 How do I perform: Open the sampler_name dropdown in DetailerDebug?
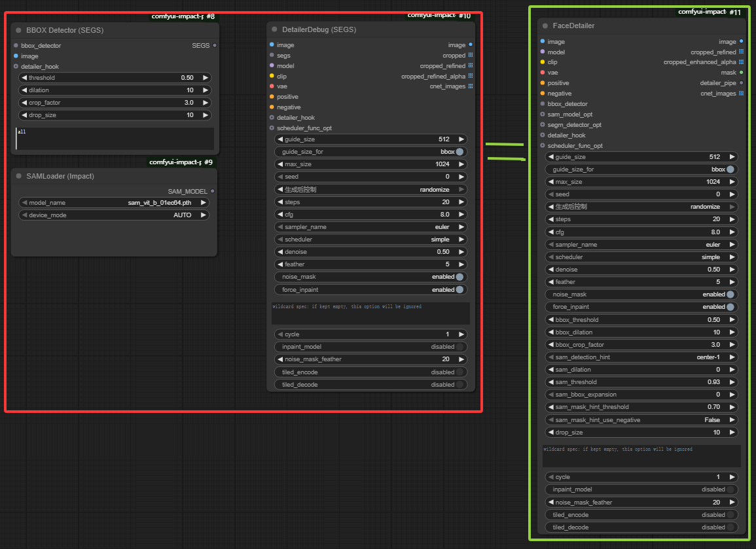coord(370,227)
